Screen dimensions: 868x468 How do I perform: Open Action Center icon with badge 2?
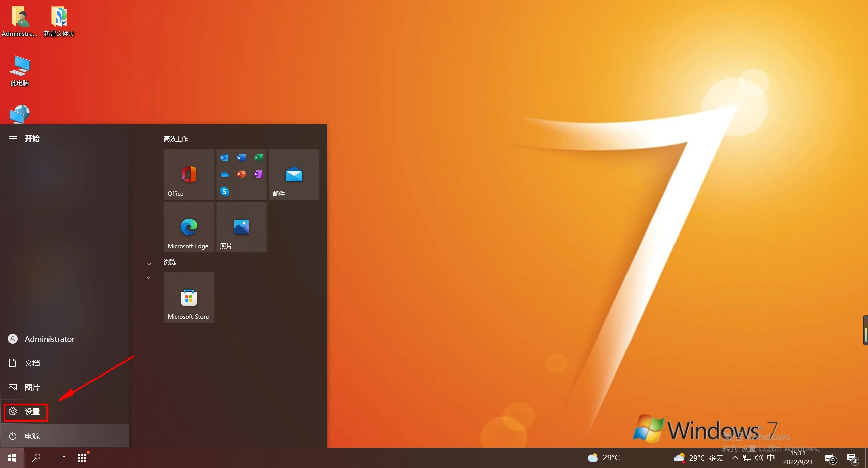pyautogui.click(x=853, y=458)
